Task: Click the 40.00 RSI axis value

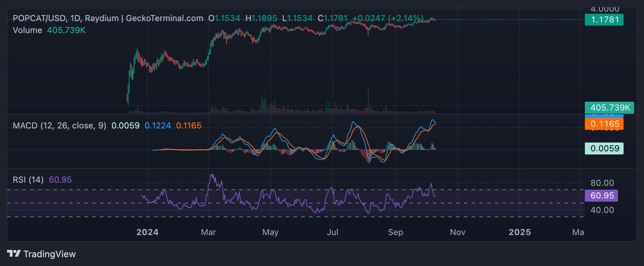Action: point(602,210)
